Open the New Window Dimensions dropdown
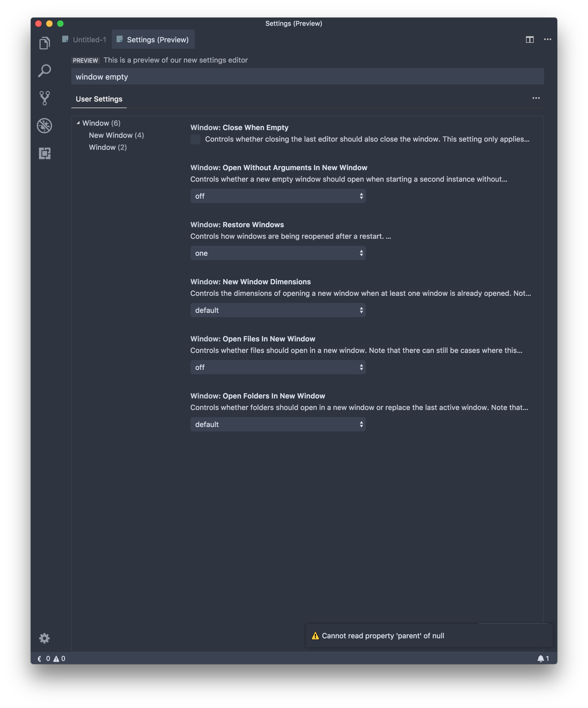The height and width of the screenshot is (708, 588). (x=278, y=310)
